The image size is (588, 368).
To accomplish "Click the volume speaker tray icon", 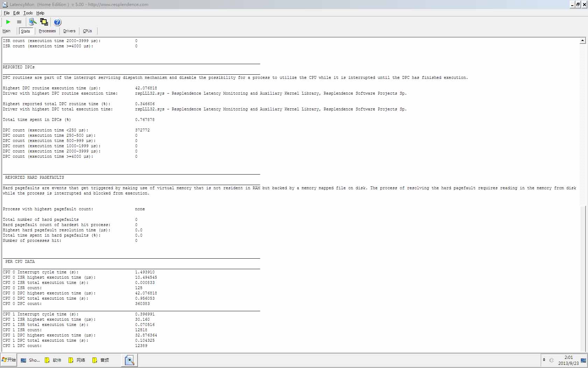I will pos(552,360).
